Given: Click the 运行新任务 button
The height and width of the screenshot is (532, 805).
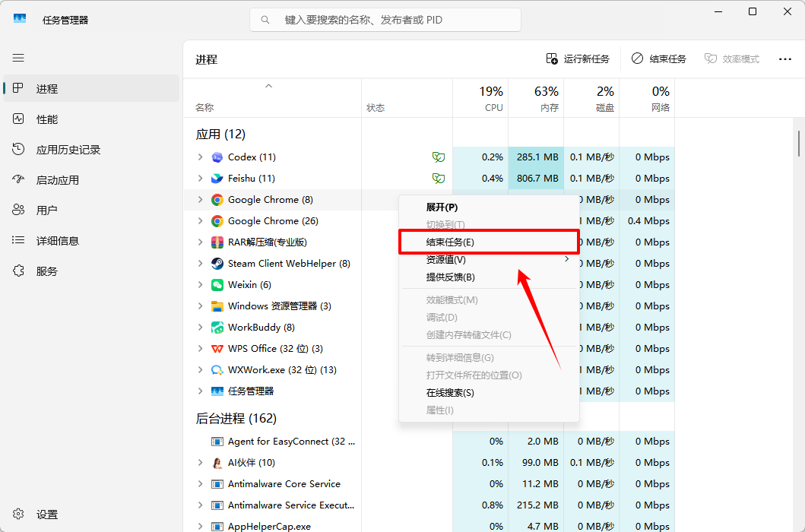Looking at the screenshot, I should [x=578, y=59].
